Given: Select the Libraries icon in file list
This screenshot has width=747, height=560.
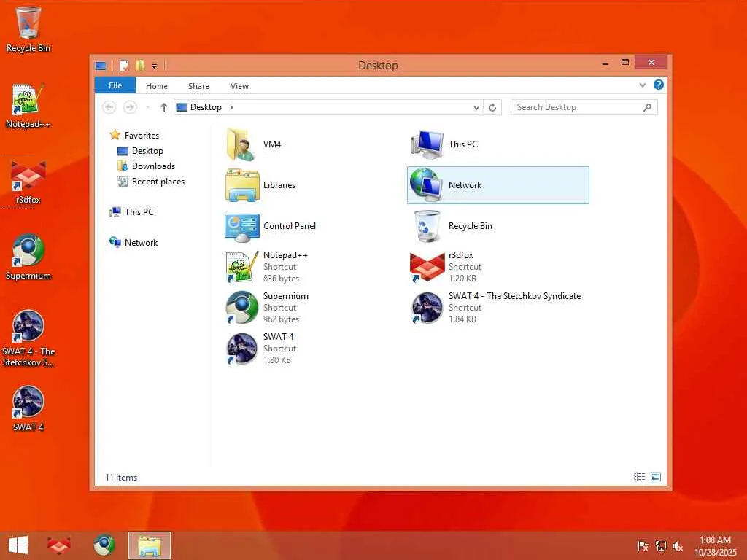Looking at the screenshot, I should 242,185.
